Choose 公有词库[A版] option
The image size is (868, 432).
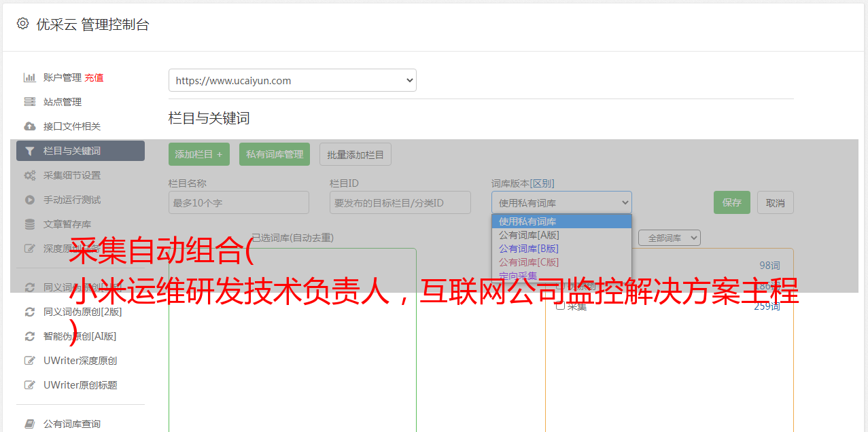click(561, 235)
